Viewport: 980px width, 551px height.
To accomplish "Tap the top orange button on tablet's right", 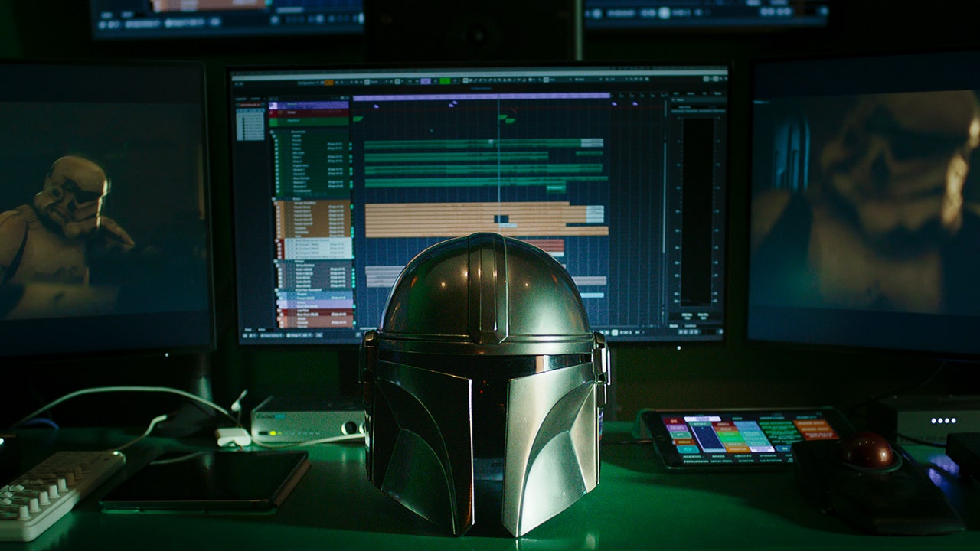I will click(x=810, y=425).
